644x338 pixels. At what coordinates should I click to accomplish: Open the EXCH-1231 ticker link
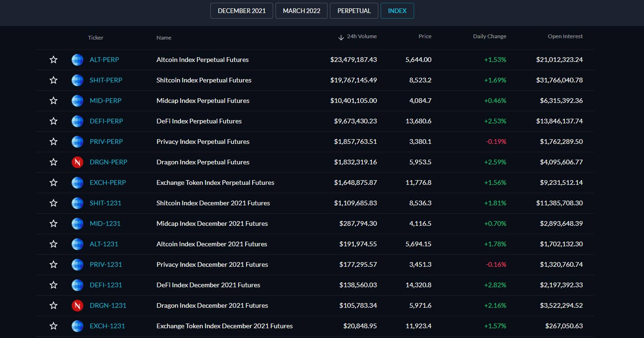coord(107,326)
